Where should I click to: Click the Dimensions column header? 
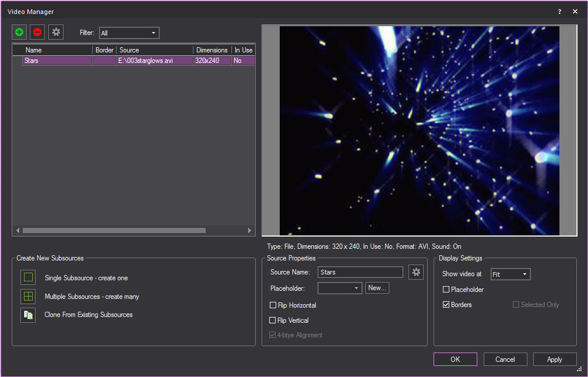tap(212, 50)
